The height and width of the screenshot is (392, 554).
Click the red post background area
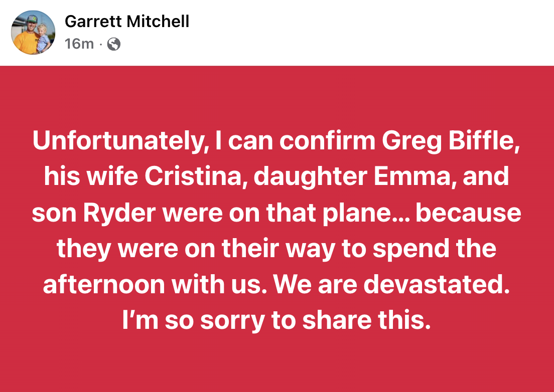[277, 361]
